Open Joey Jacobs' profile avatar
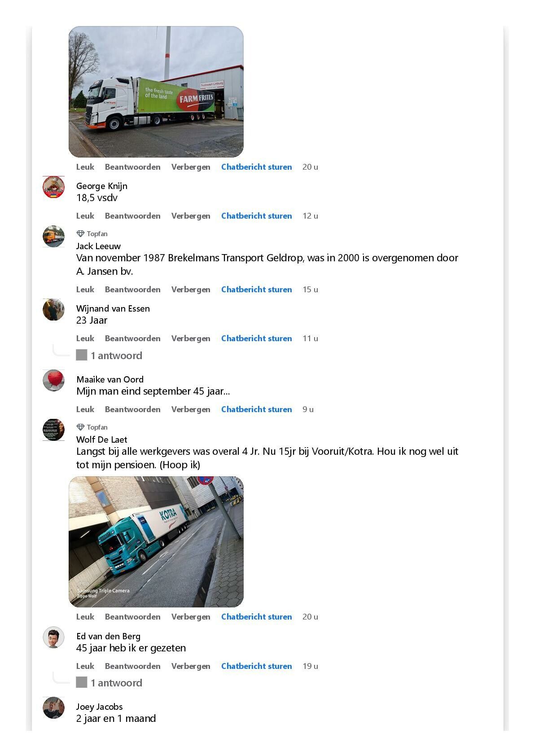The height and width of the screenshot is (756, 534). coord(53,708)
